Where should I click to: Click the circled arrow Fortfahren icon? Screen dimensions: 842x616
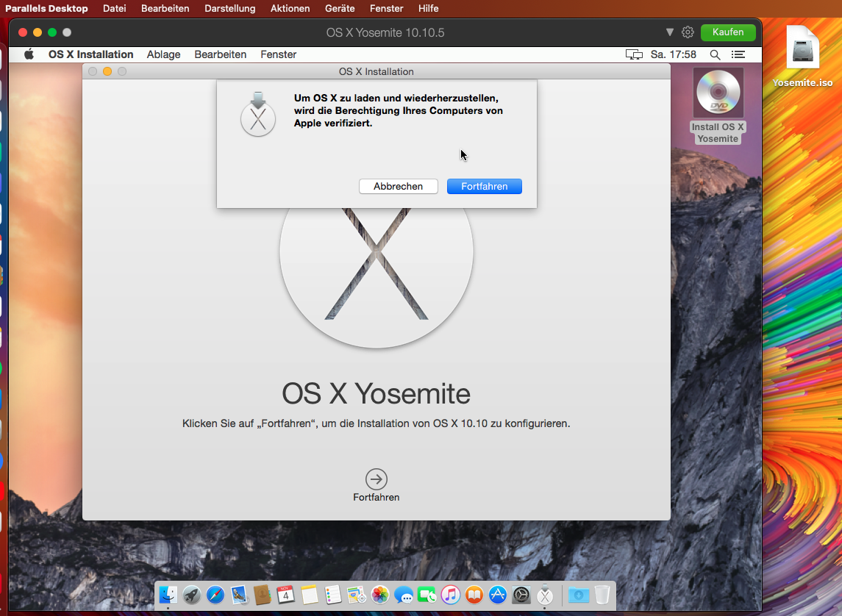376,479
